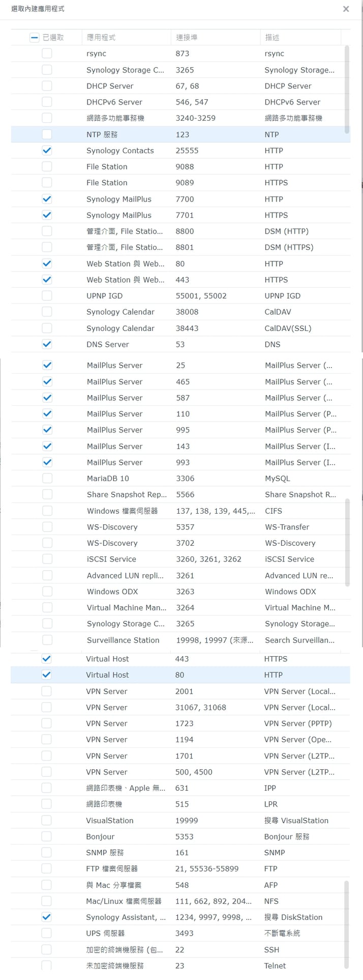The height and width of the screenshot is (980, 363).
Task: Click the 不斷電系統 description
Action: point(282,933)
